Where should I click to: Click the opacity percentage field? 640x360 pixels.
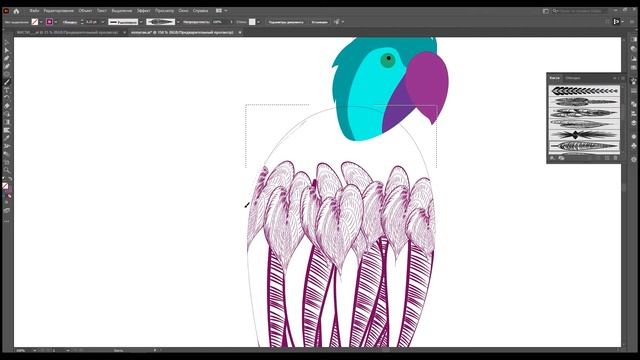click(218, 22)
